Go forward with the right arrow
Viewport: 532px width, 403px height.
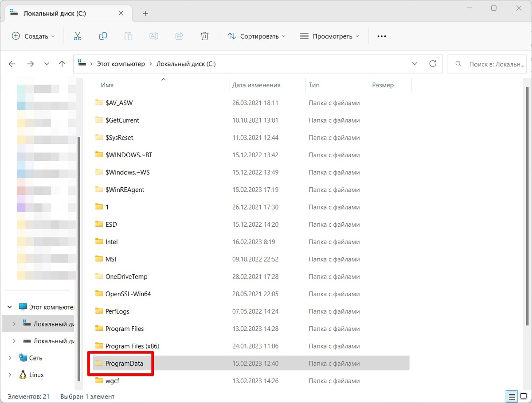click(x=30, y=64)
